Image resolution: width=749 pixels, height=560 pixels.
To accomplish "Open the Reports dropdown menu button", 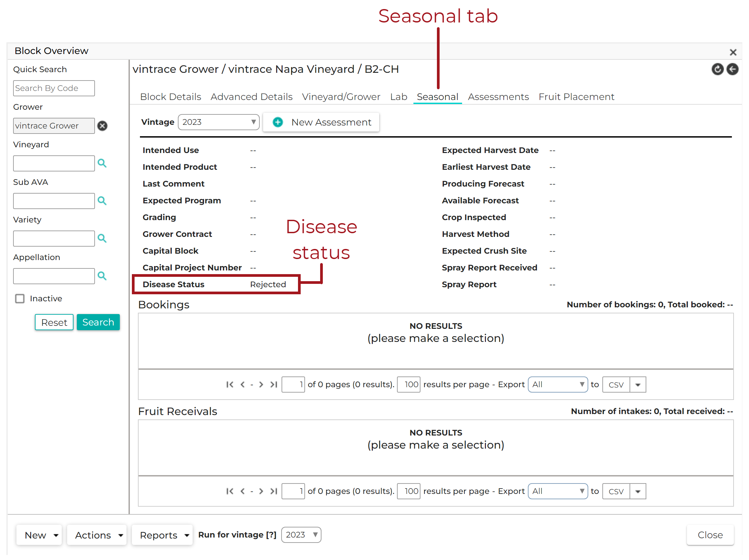I will click(162, 535).
